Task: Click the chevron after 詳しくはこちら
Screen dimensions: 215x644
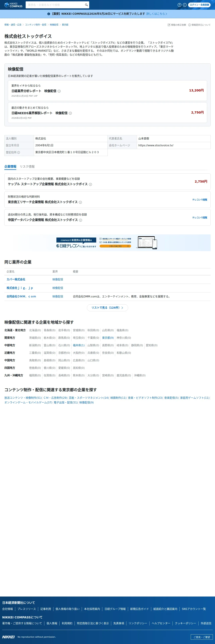Action: (166, 14)
